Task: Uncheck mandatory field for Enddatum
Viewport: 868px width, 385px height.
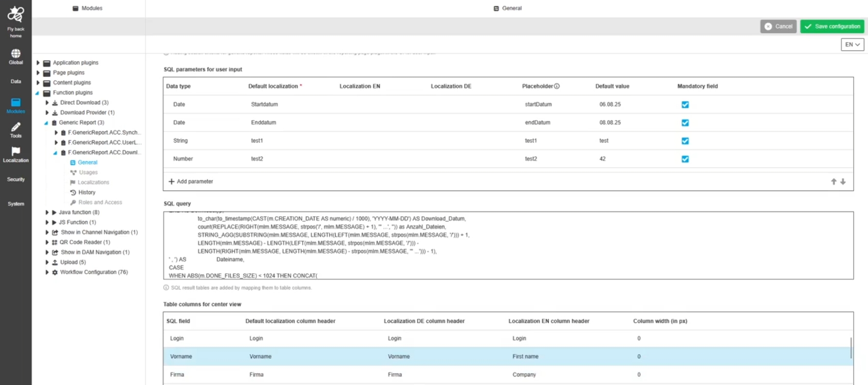Action: pos(685,123)
